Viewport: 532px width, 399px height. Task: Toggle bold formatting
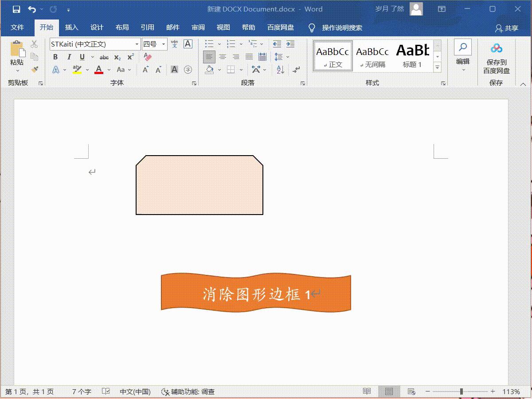click(55, 57)
